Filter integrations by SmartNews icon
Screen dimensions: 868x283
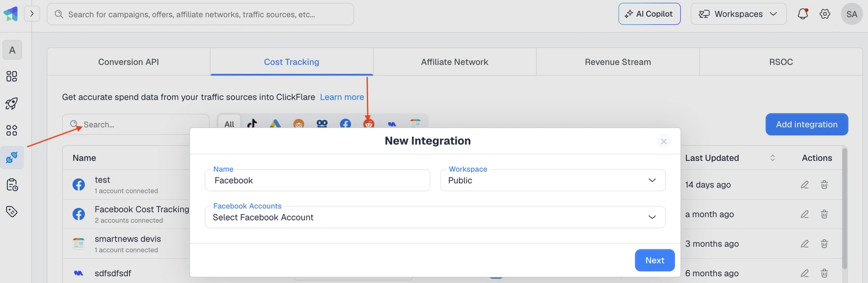(x=416, y=124)
